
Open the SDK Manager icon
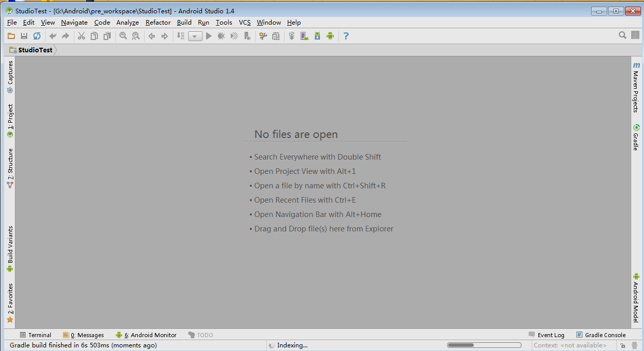click(317, 36)
